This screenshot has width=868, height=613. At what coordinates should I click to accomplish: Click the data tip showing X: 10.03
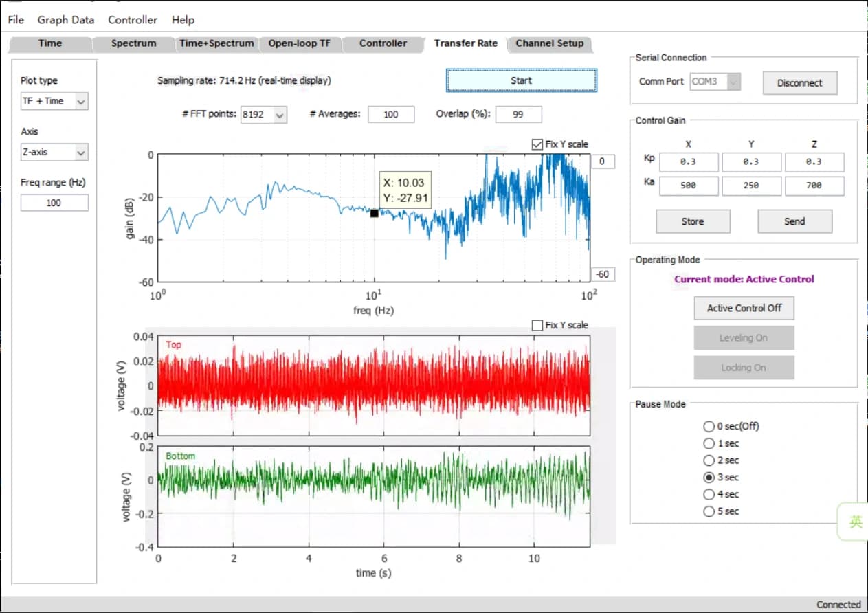(x=405, y=190)
